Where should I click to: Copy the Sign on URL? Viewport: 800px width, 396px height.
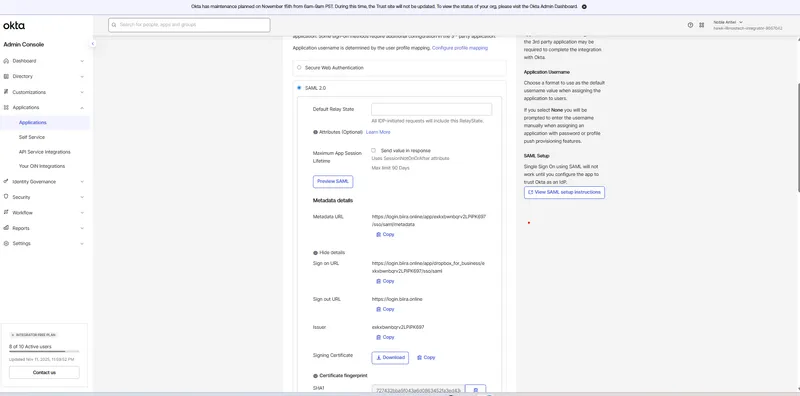tap(385, 281)
